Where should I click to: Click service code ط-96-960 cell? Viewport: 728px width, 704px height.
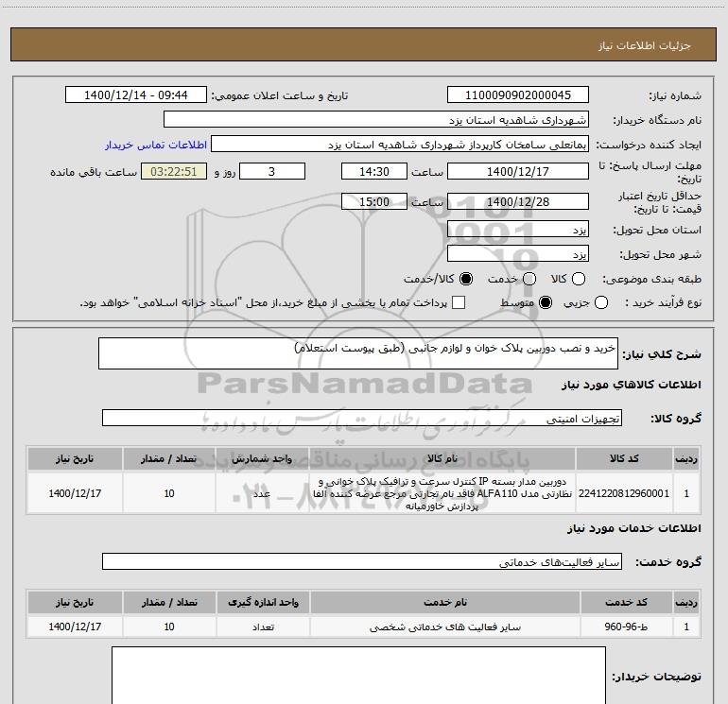pyautogui.click(x=626, y=627)
